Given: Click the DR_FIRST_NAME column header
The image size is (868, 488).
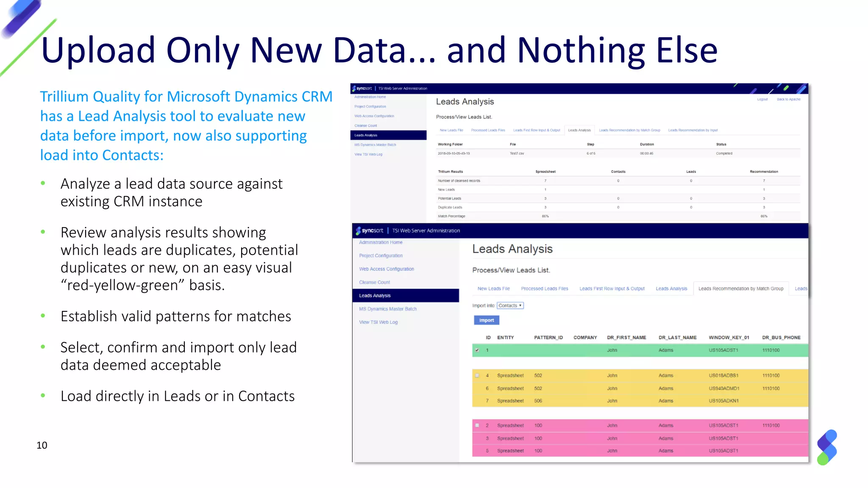Looking at the screenshot, I should click(x=626, y=338).
